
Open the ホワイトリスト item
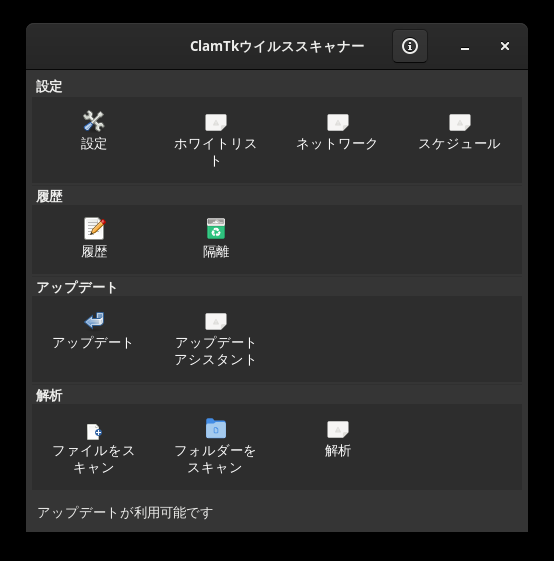coord(215,123)
